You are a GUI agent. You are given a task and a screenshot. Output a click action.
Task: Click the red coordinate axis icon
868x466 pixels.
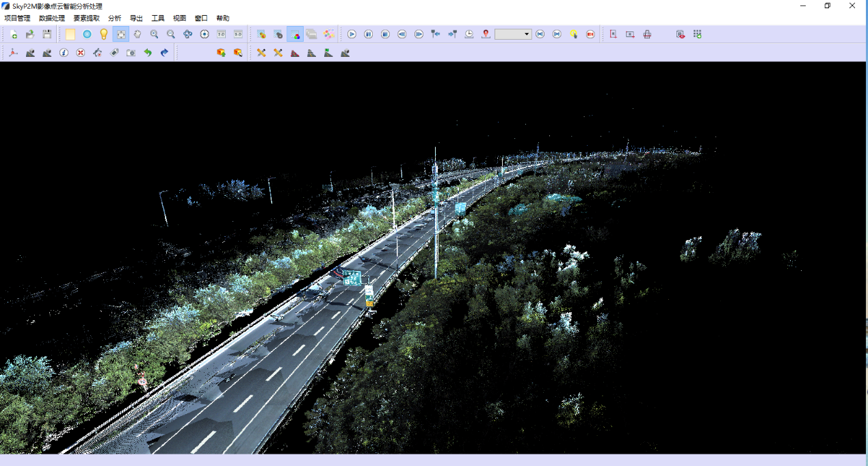tap(14, 53)
